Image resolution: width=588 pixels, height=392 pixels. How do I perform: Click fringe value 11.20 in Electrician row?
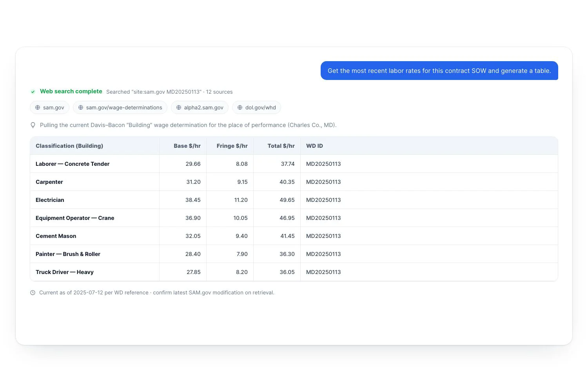pyautogui.click(x=241, y=200)
